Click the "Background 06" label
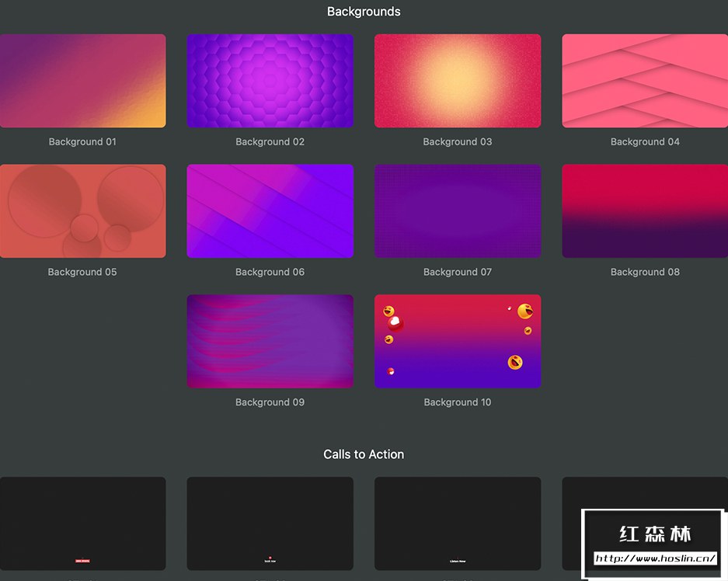Image resolution: width=728 pixels, height=581 pixels. click(270, 273)
